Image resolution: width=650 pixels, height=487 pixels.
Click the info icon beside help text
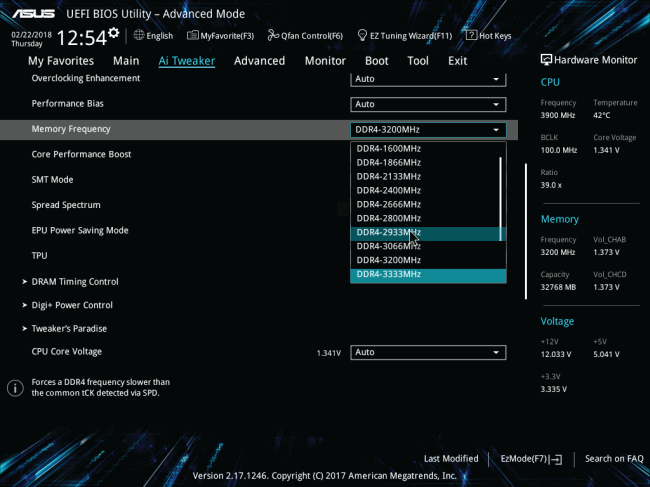(15, 388)
